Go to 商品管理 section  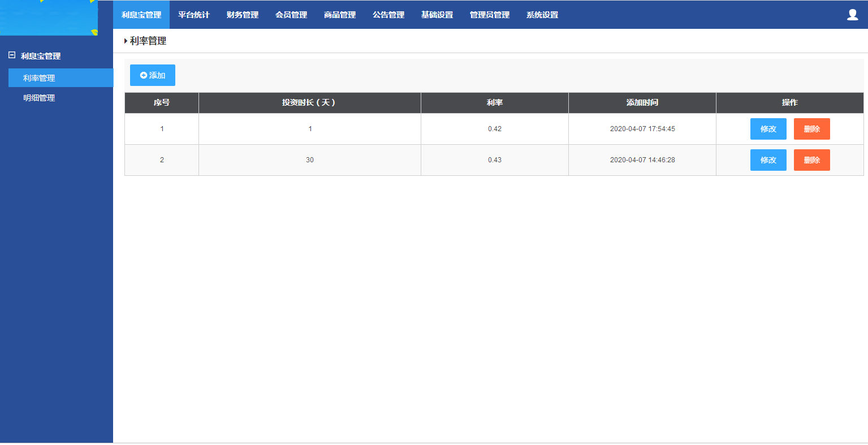pyautogui.click(x=340, y=15)
